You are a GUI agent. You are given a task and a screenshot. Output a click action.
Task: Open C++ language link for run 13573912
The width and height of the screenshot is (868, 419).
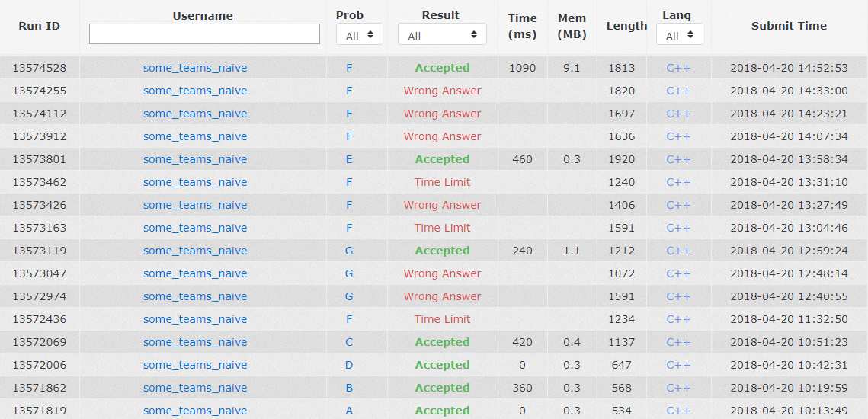click(678, 136)
